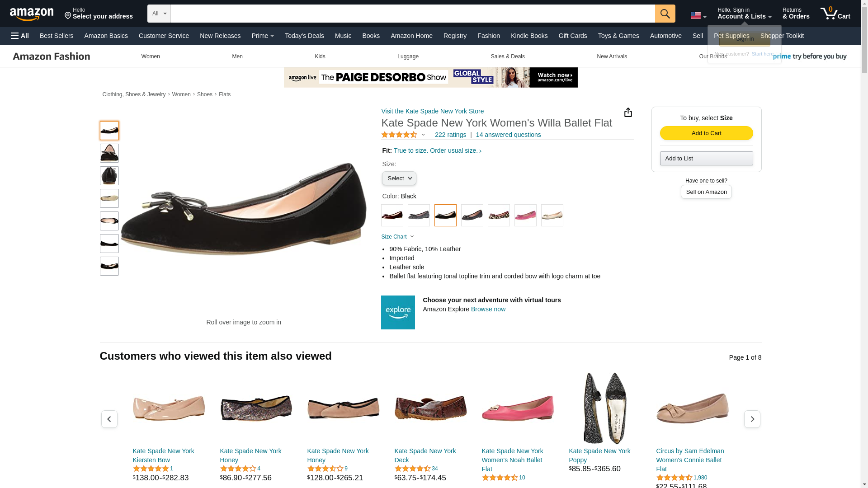Expand the Size Chart section
Screen dimensions: 868x488
click(x=397, y=237)
